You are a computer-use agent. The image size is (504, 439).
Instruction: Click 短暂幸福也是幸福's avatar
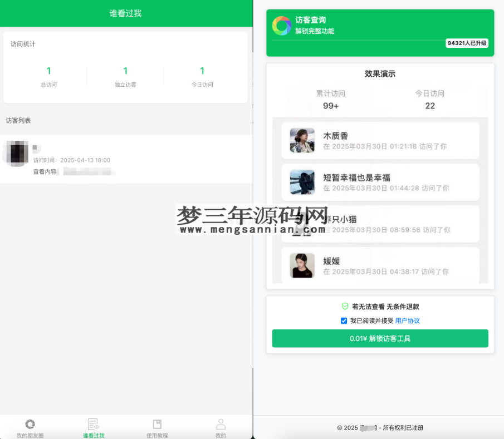pyautogui.click(x=302, y=183)
